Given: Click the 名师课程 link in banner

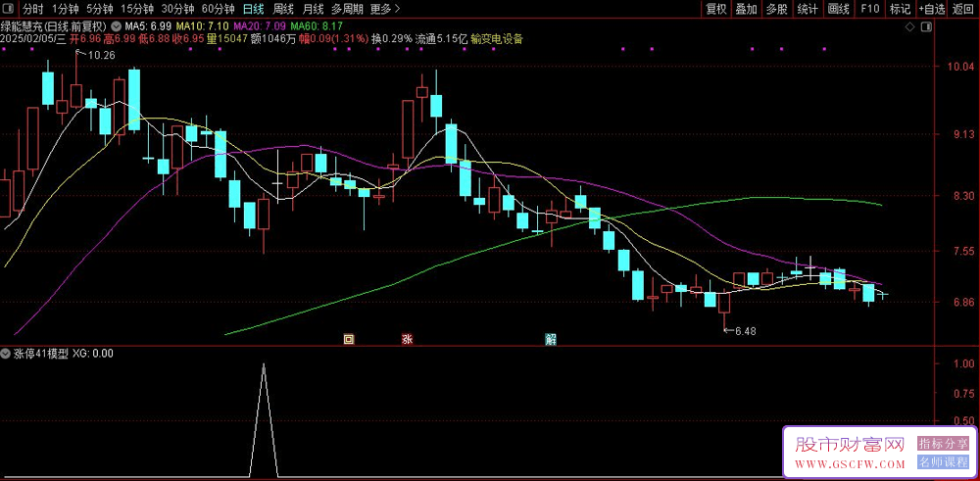Looking at the screenshot, I should coord(943,462).
